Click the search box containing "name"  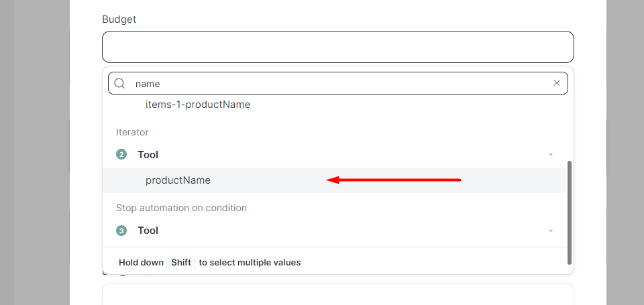(x=337, y=83)
